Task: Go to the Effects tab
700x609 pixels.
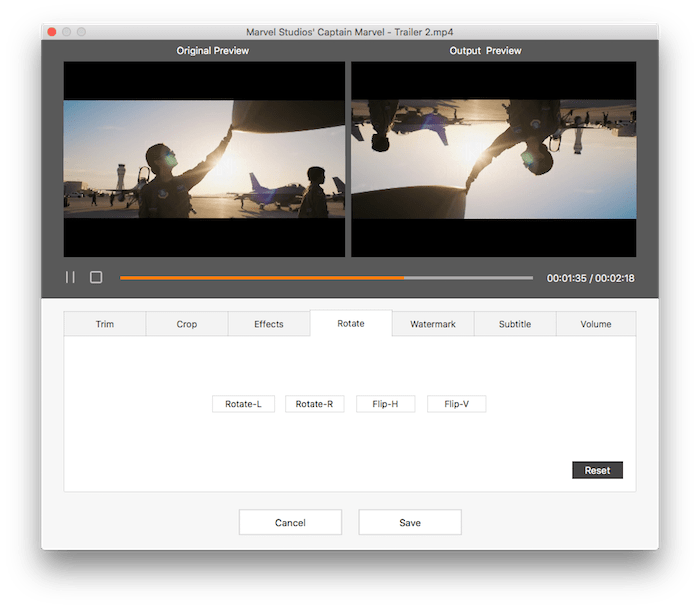Action: (269, 324)
